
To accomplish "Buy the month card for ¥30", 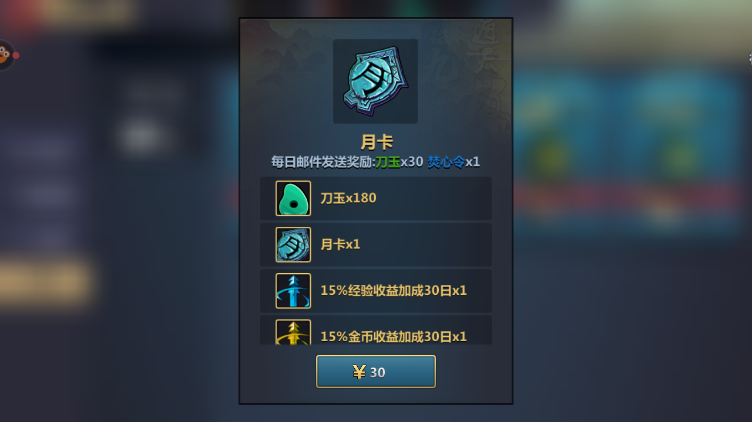I will pyautogui.click(x=376, y=372).
